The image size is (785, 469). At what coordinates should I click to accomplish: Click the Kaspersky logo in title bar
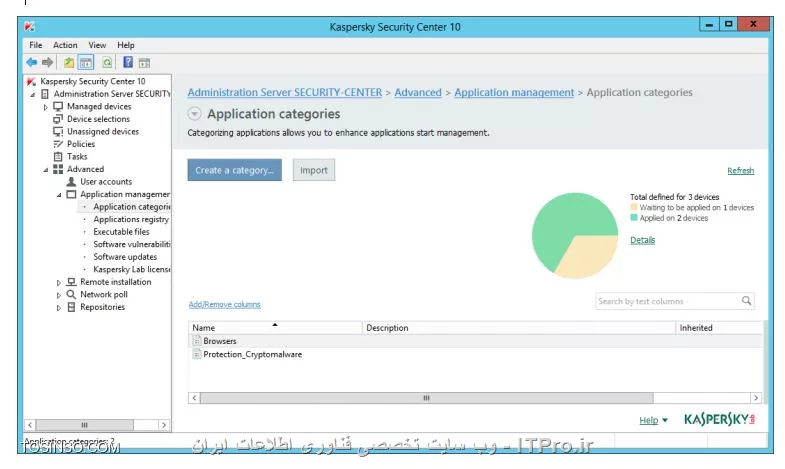click(30, 27)
